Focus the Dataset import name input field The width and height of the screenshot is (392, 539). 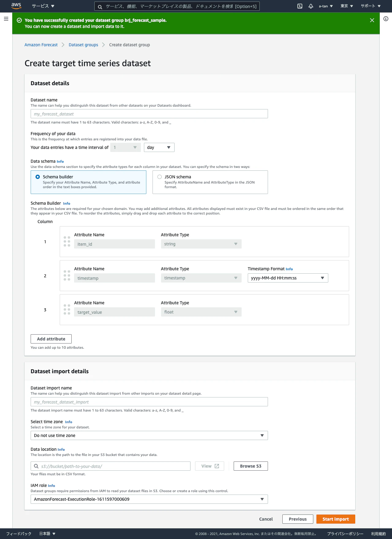pyautogui.click(x=149, y=402)
